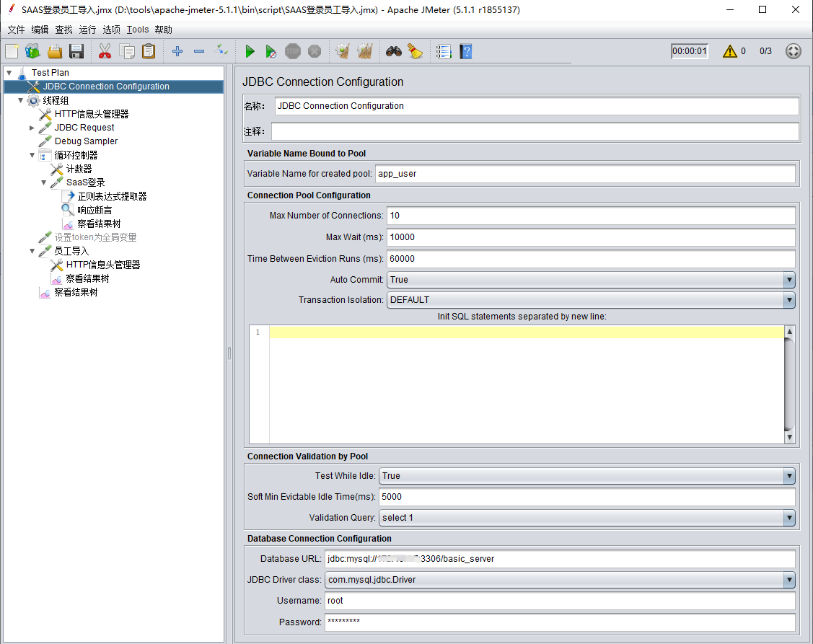Select the 响应断言 tree item
Image resolution: width=813 pixels, height=644 pixels.
point(95,210)
